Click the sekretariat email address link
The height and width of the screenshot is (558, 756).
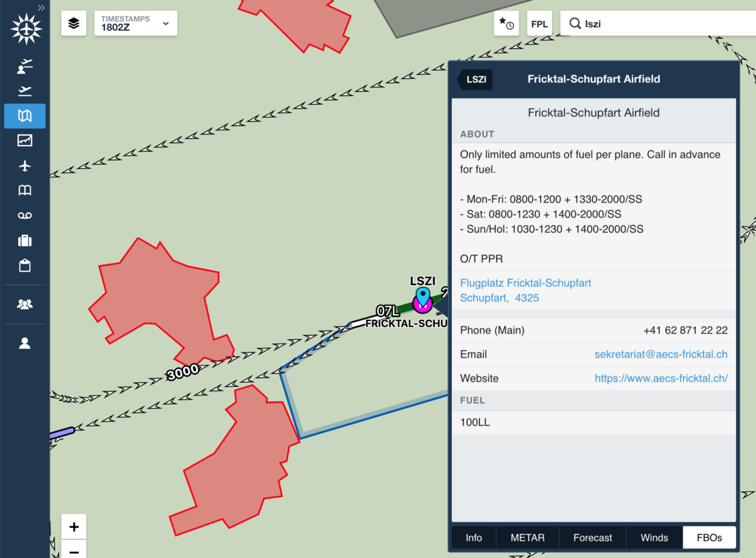(x=661, y=354)
